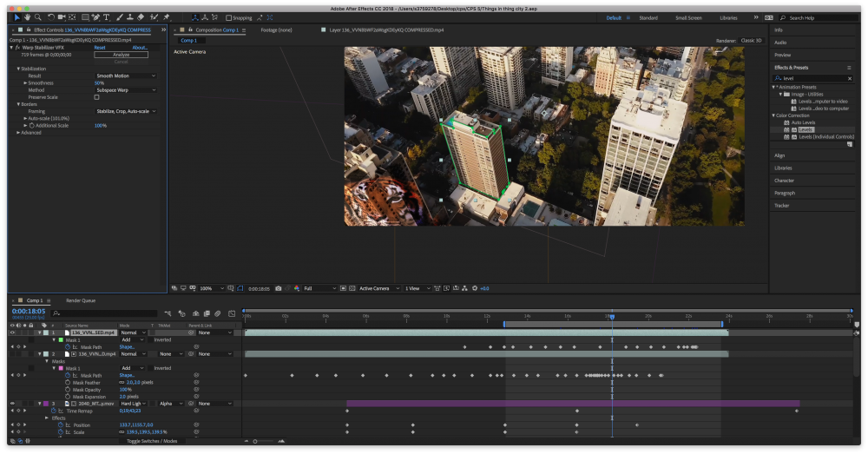Click Reset for Warp Stabilizer VFX
868x454 pixels.
coord(100,48)
